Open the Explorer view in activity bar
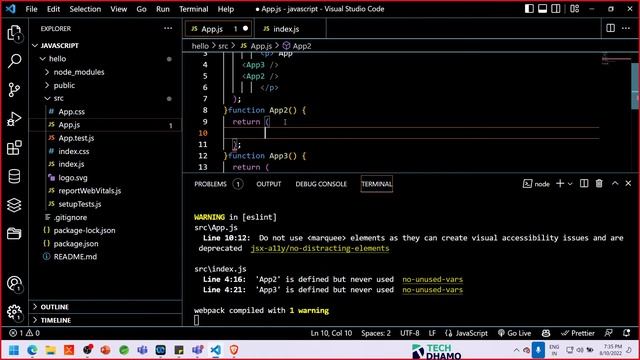Screen dimensions: 640x360 point(14,33)
